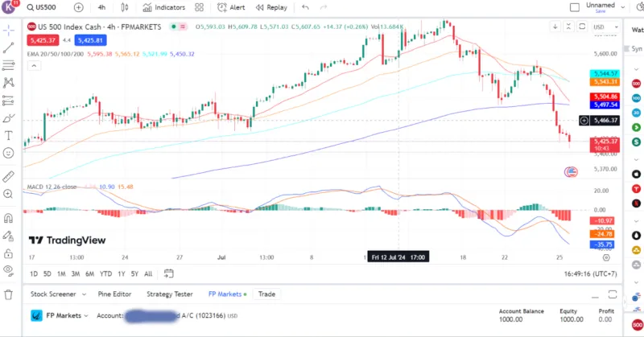Click the MACD 12 26 close label
Screen dimensions: 644x337
(52, 187)
